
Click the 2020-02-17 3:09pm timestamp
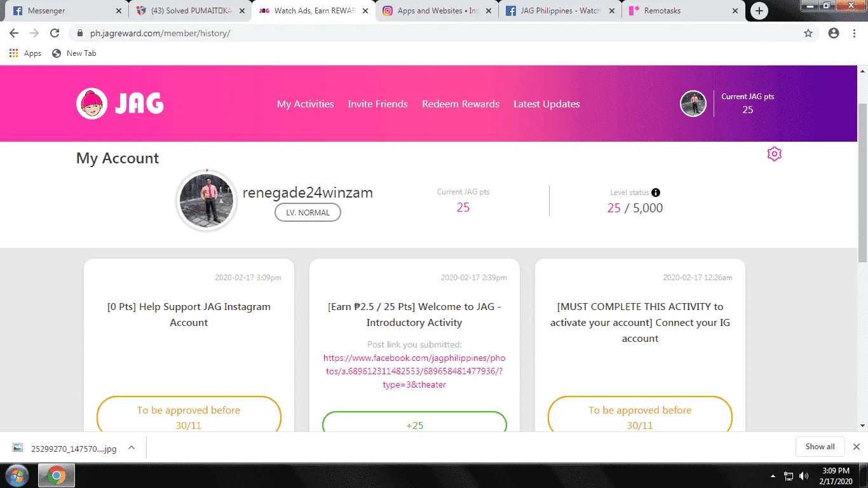click(x=248, y=278)
